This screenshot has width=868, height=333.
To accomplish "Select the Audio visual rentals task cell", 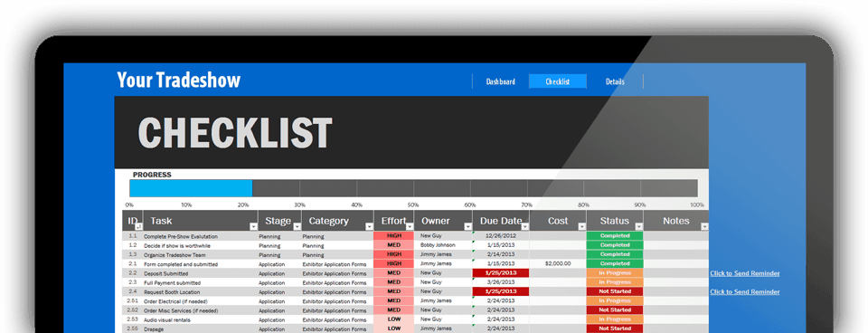I will pos(200,319).
